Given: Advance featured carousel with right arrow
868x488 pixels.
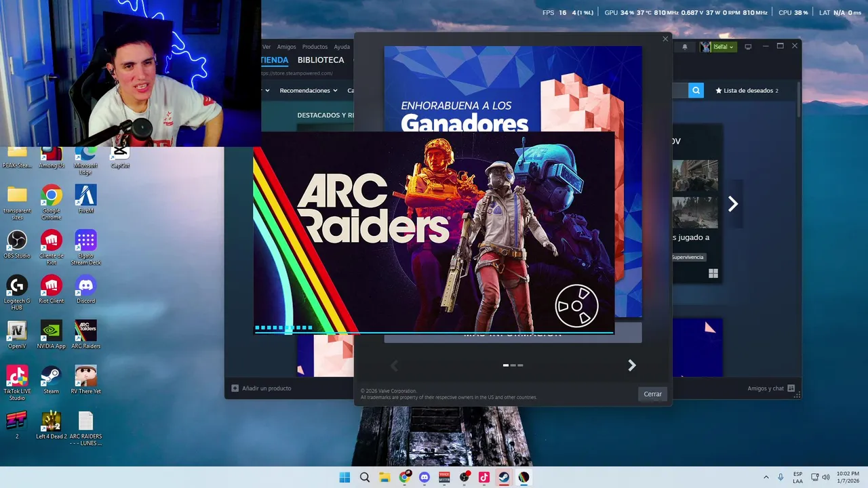Looking at the screenshot, I should 732,204.
